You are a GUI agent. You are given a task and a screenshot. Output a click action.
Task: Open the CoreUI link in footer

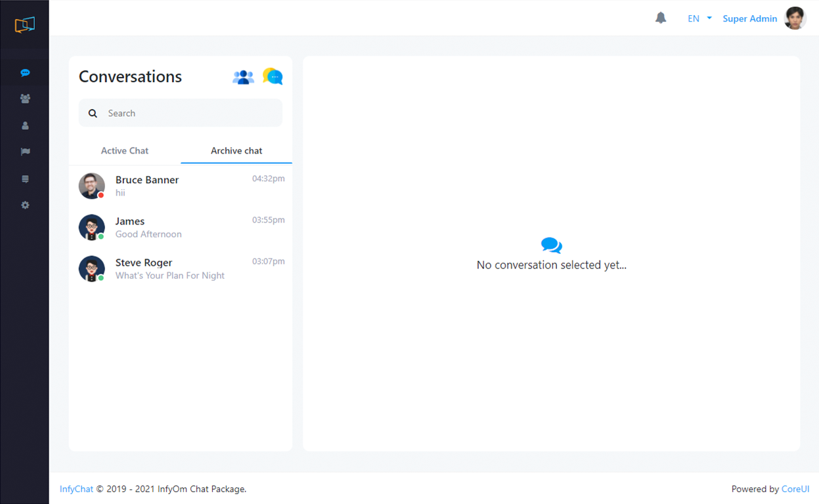pos(795,489)
